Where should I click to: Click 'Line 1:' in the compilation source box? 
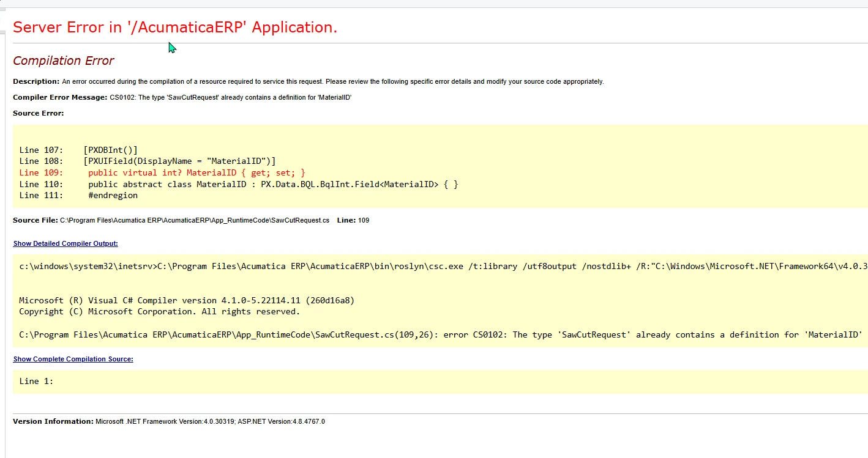click(x=36, y=381)
